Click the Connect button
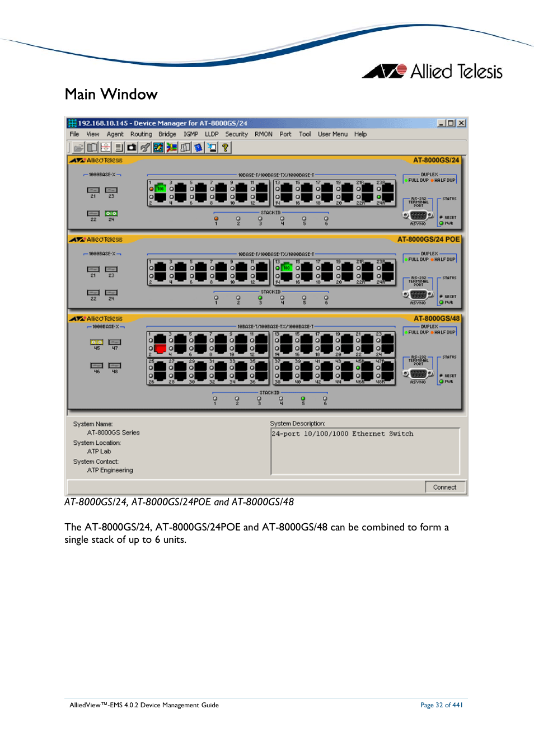The image size is (534, 756). (445, 487)
